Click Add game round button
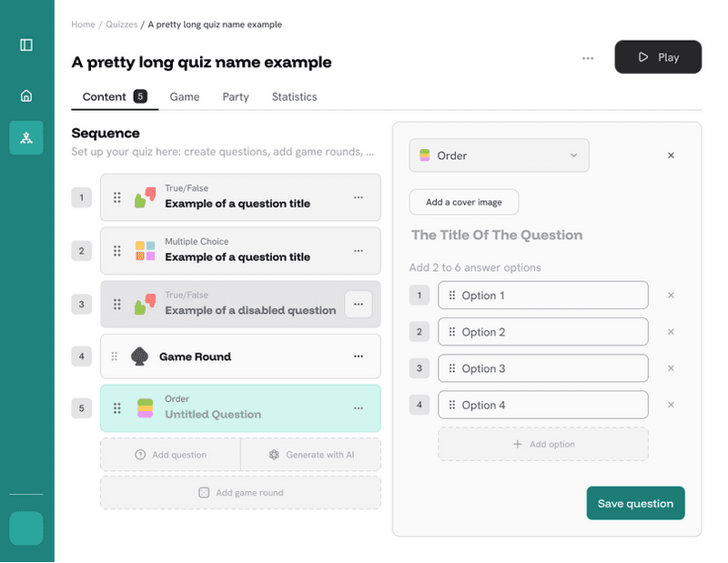 [x=240, y=492]
